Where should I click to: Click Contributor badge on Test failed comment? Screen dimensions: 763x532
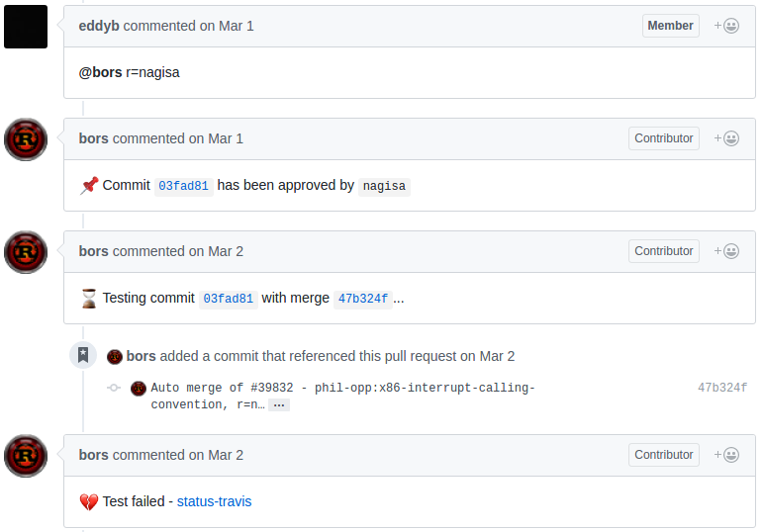tap(664, 455)
